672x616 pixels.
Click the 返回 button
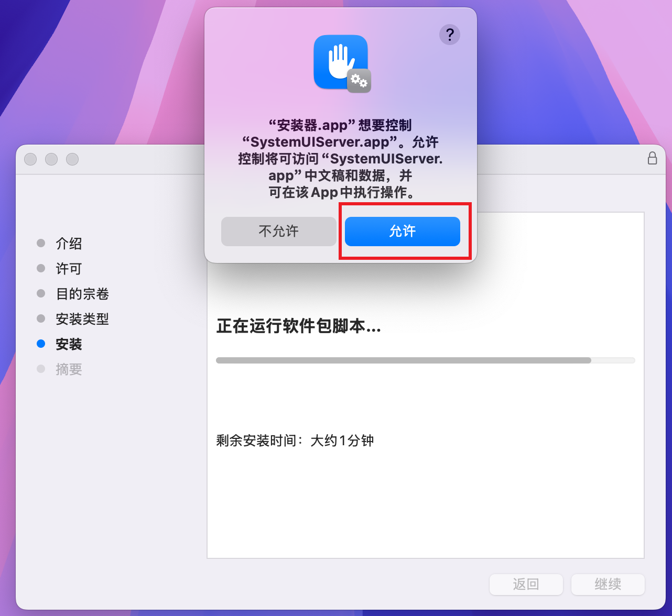pos(526,584)
